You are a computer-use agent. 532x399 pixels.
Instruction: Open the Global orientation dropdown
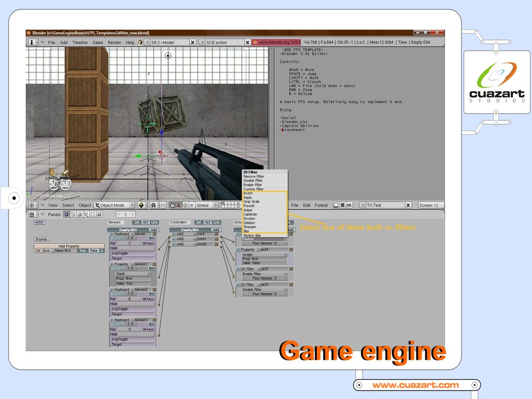coord(206,205)
